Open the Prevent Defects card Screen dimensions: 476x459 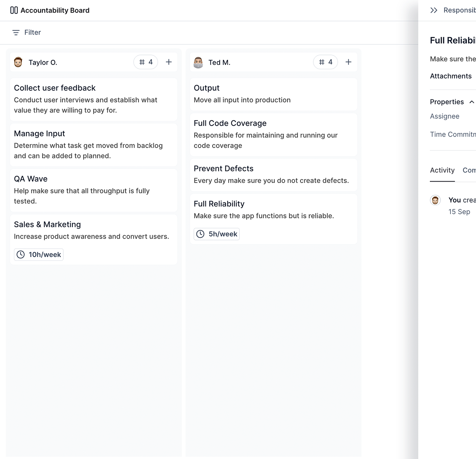click(274, 175)
